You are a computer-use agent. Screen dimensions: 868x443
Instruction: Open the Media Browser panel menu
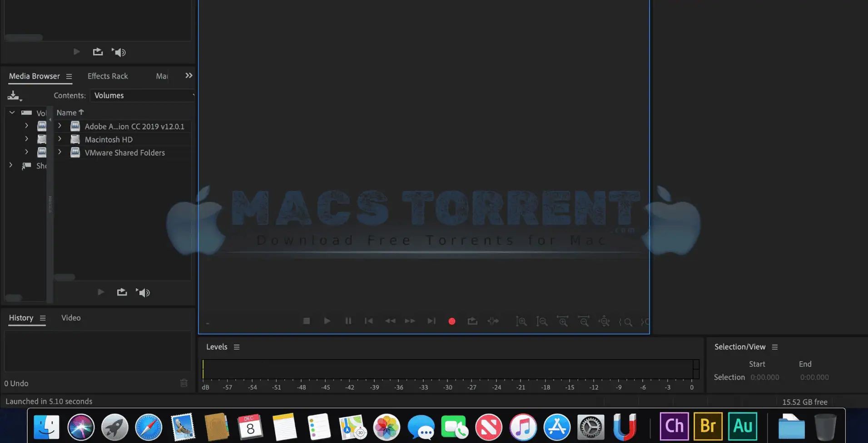(x=69, y=76)
